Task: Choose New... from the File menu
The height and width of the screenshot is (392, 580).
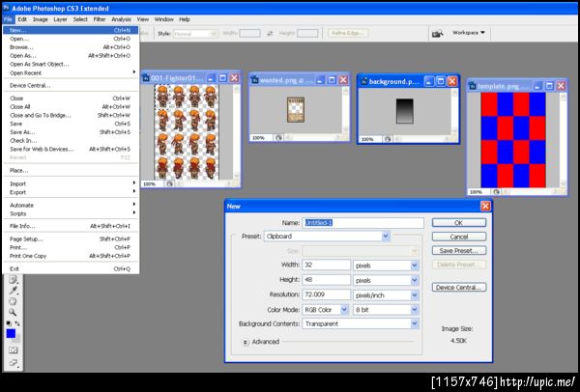Action: 71,30
